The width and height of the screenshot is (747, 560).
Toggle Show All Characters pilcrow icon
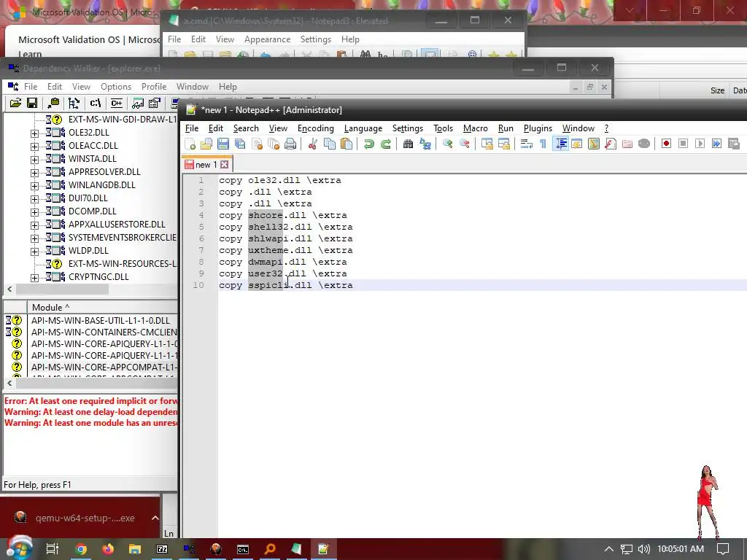(543, 144)
